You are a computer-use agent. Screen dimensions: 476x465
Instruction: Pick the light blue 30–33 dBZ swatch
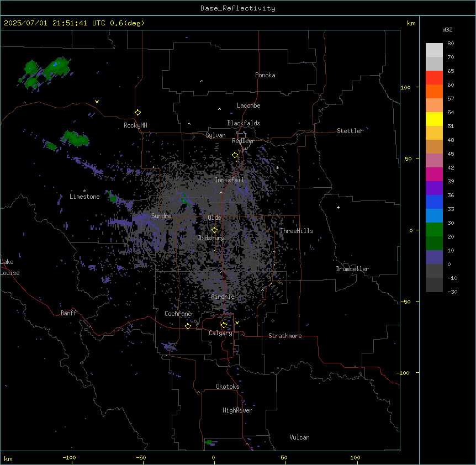click(434, 215)
